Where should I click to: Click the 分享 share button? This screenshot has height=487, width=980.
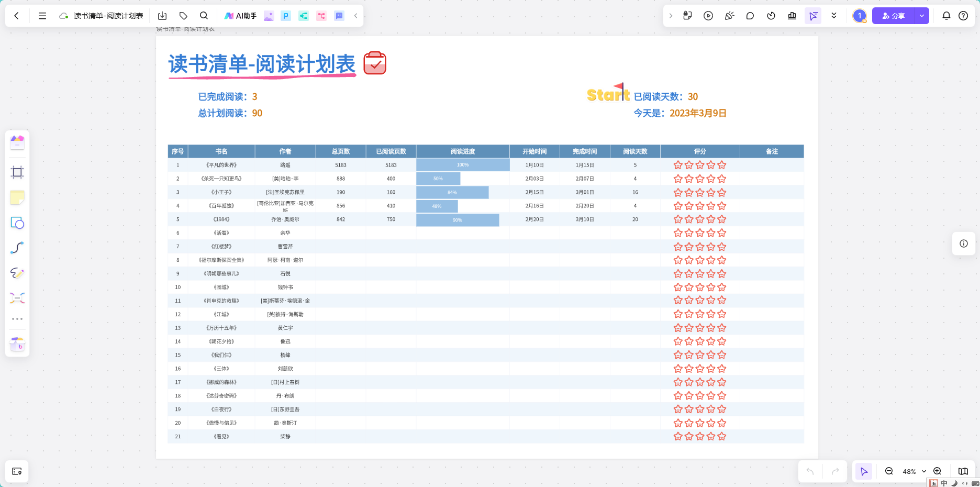893,16
